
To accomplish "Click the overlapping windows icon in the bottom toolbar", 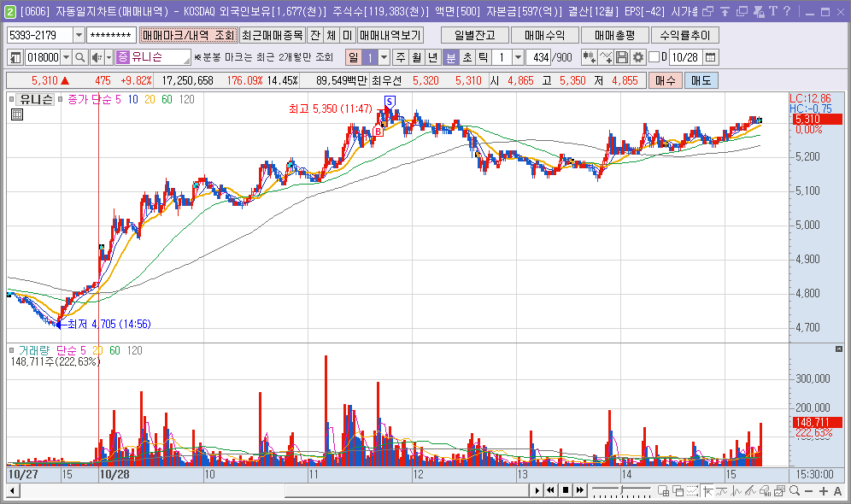I will (x=678, y=491).
